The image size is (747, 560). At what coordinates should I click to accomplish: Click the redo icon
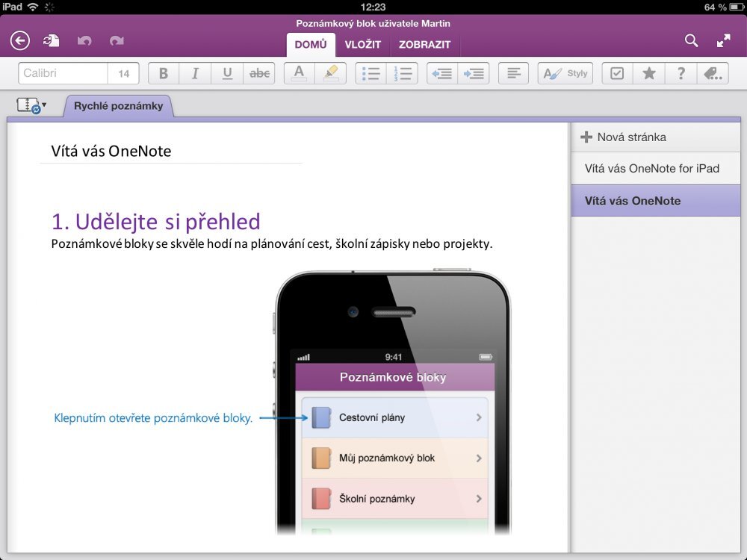117,41
